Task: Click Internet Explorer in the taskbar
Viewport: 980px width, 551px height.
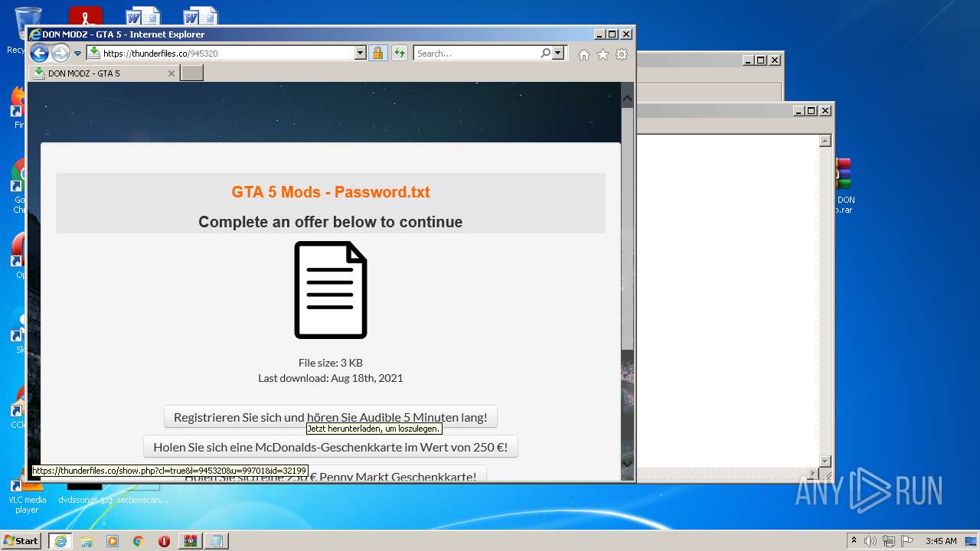Action: click(x=60, y=540)
